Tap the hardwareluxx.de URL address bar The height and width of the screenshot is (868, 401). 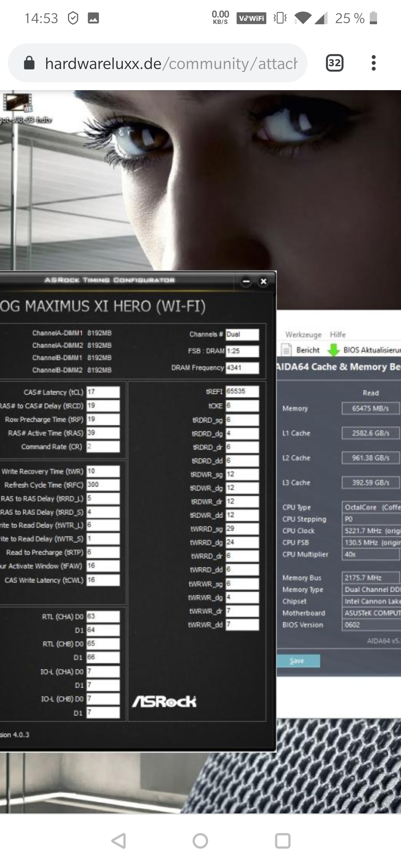[x=158, y=63]
